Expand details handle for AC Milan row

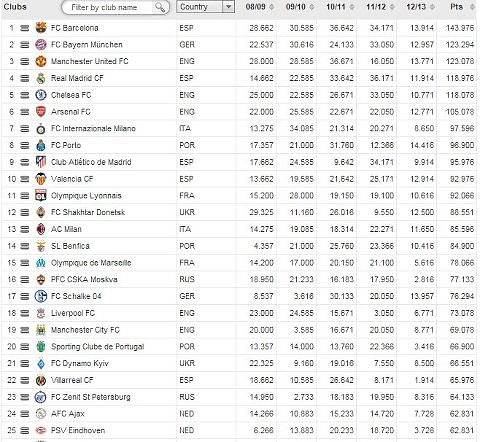pos(24,229)
